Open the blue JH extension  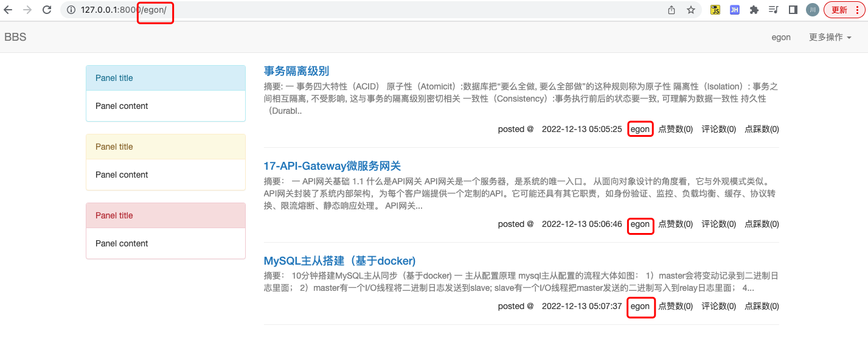735,10
